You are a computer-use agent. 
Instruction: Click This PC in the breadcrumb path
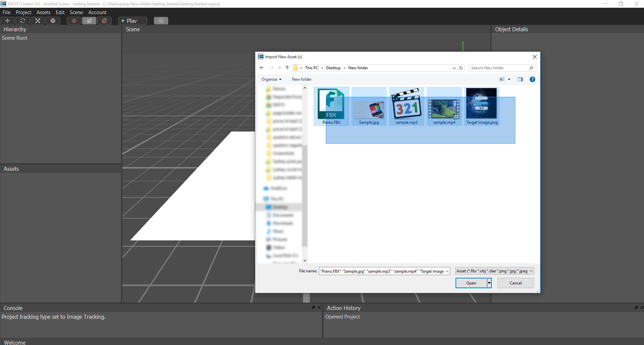coord(311,68)
